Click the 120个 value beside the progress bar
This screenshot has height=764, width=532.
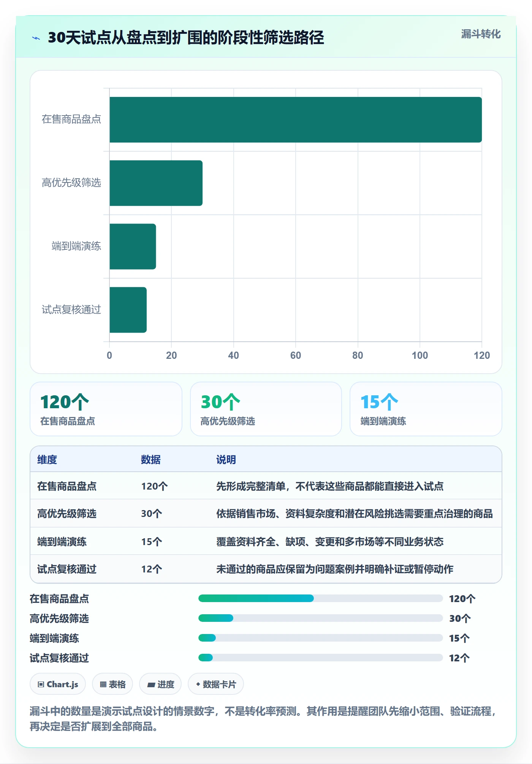click(462, 599)
